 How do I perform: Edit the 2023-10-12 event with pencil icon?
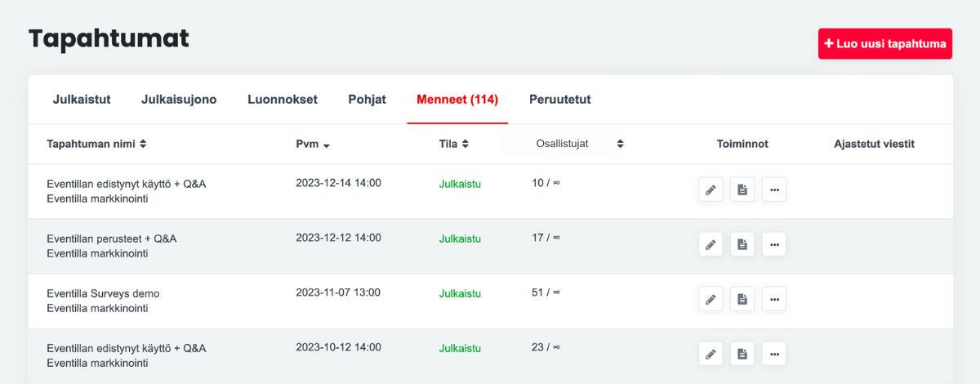(x=710, y=354)
